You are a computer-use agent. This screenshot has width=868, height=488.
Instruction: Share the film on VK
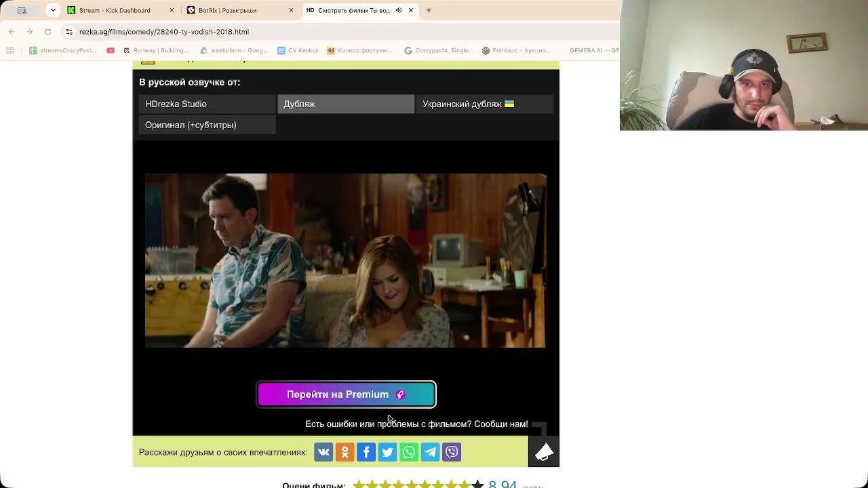(323, 452)
